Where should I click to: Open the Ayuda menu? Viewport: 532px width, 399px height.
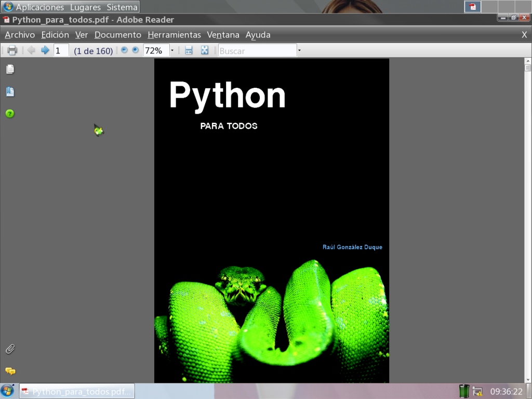258,35
